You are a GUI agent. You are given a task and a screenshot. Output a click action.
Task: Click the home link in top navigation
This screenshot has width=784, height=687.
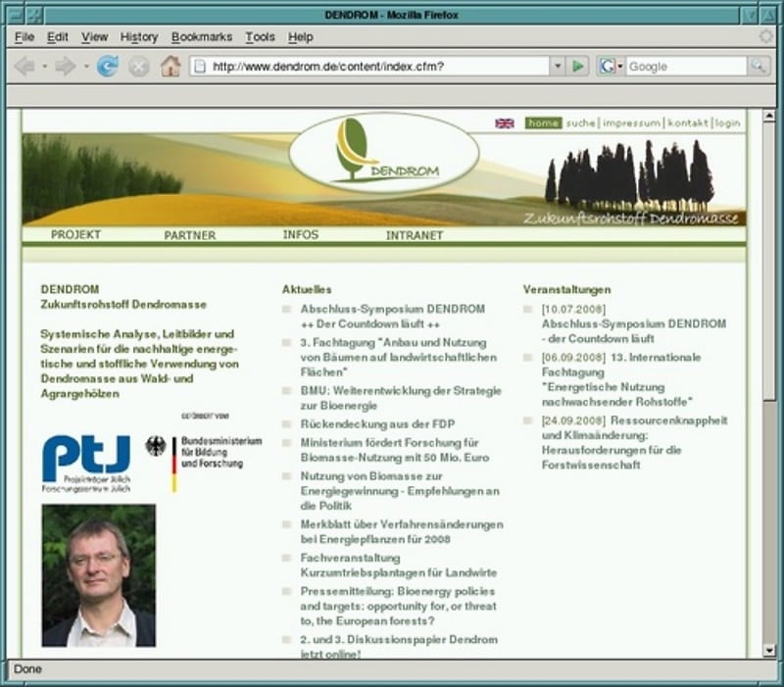point(544,123)
